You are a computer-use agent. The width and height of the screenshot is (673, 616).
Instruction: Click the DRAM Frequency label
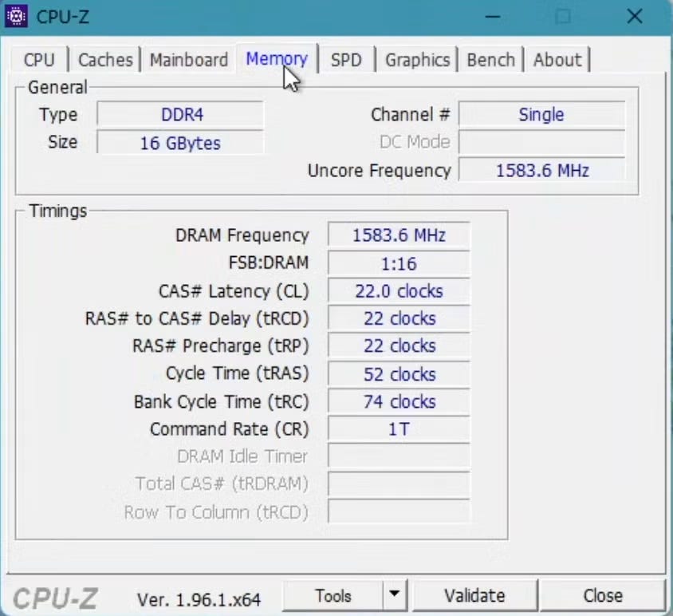coord(242,235)
